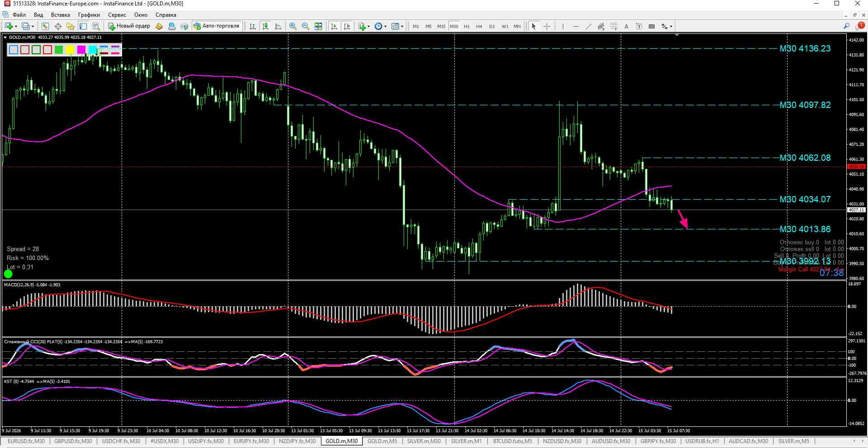Expand the arrows objects dropdown
This screenshot has width=868, height=448.
coord(671,26)
